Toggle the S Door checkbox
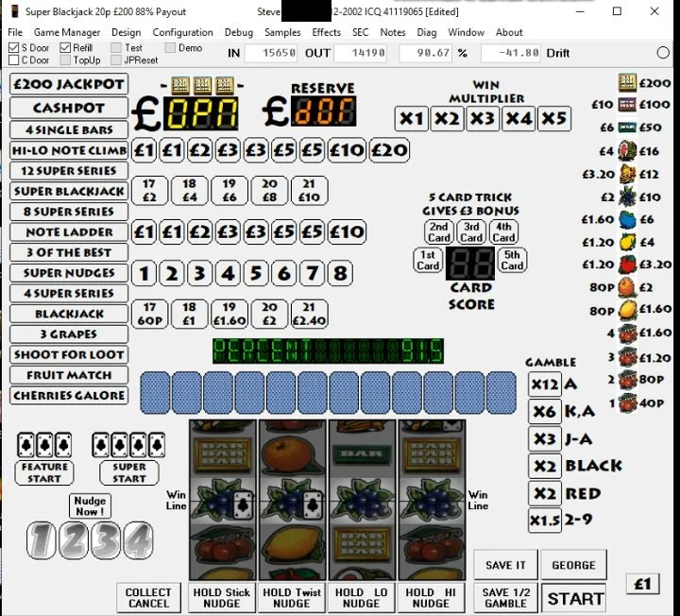This screenshot has height=616, width=680. [14, 48]
